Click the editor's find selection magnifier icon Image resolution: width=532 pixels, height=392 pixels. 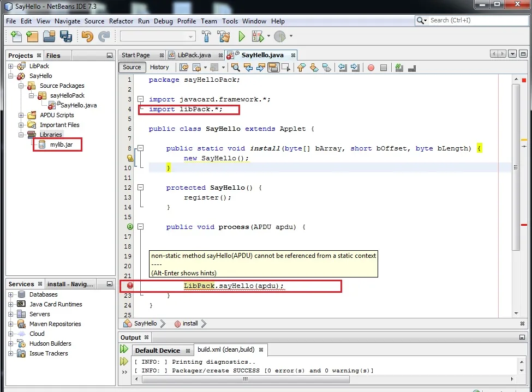235,68
